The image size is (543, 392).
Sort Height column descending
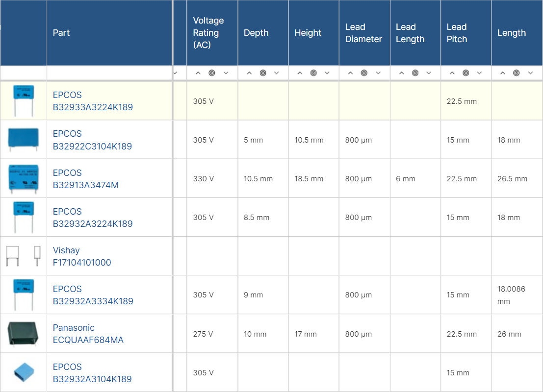point(327,73)
